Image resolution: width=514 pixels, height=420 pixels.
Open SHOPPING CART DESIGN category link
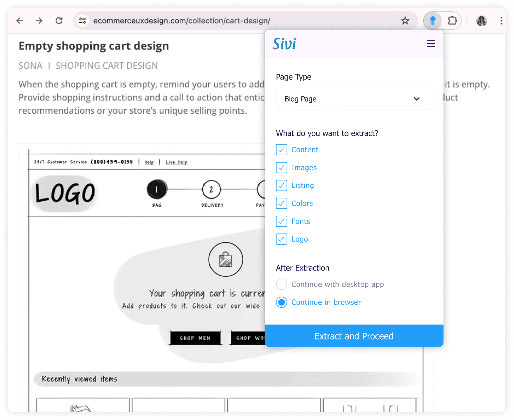107,66
